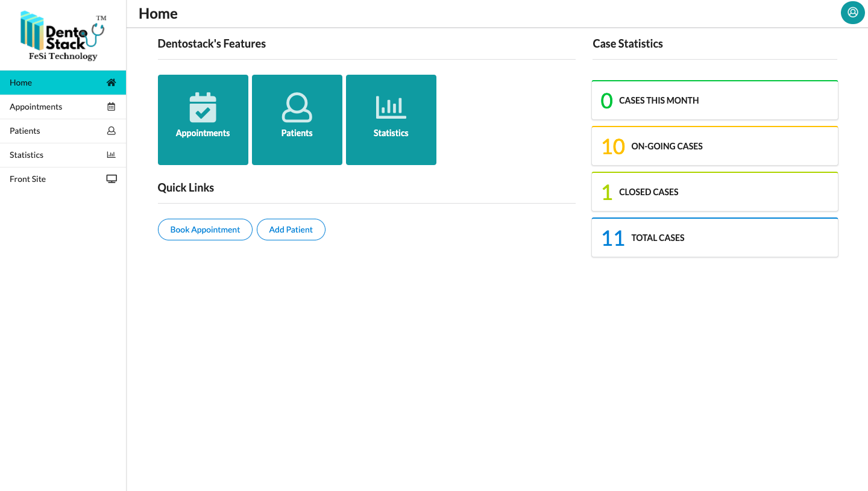The height and width of the screenshot is (491, 868).
Task: Click the monitor icon beside Front Site
Action: click(111, 178)
